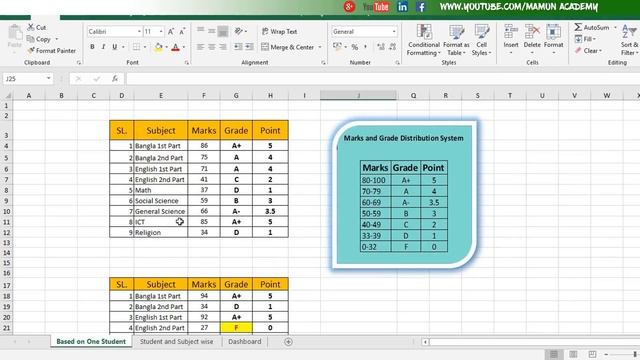This screenshot has width=640, height=360.
Task: Click the Decrease Decimal icon
Action: pyautogui.click(x=393, y=47)
